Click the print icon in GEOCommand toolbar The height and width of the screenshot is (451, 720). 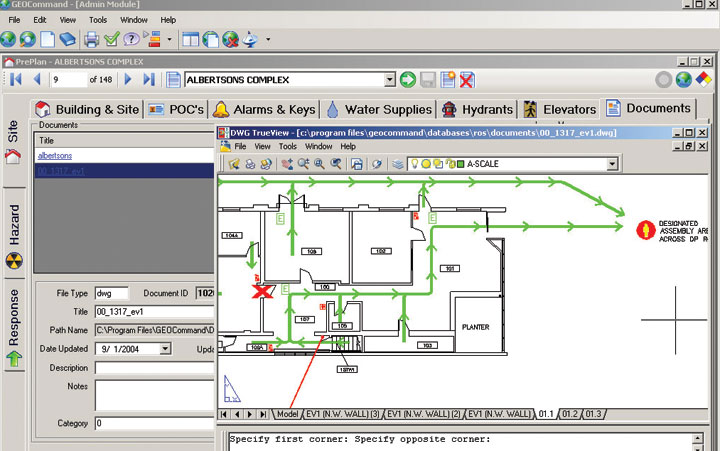click(x=91, y=40)
